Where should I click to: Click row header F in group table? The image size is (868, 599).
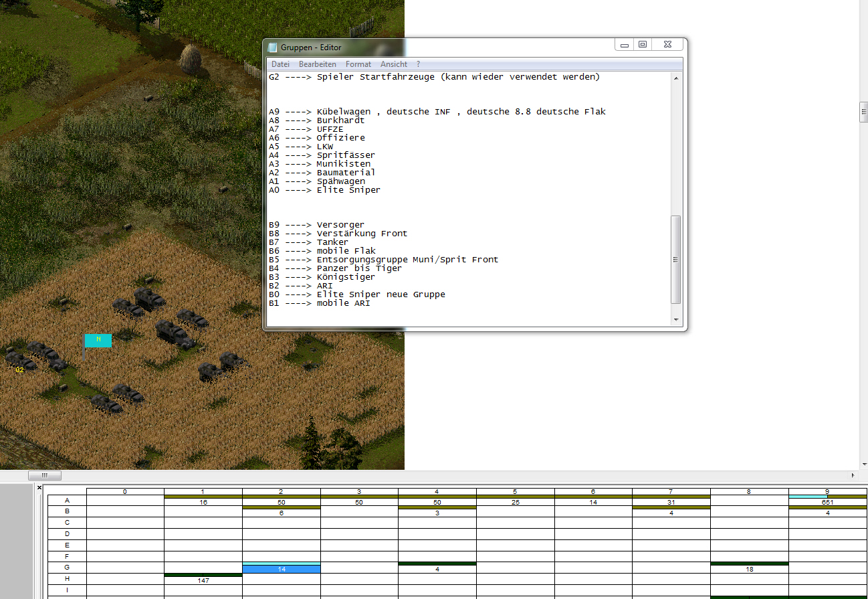click(x=67, y=556)
